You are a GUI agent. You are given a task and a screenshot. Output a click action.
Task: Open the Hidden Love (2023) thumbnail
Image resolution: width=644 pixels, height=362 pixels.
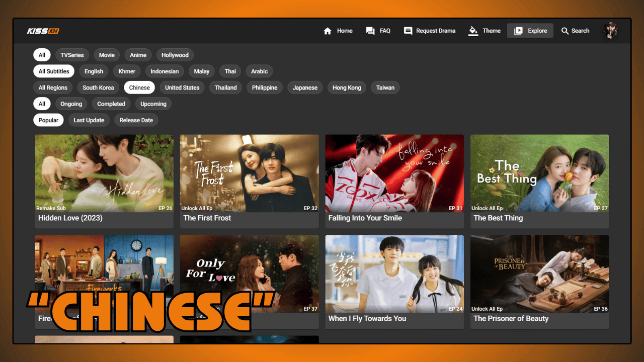[104, 173]
